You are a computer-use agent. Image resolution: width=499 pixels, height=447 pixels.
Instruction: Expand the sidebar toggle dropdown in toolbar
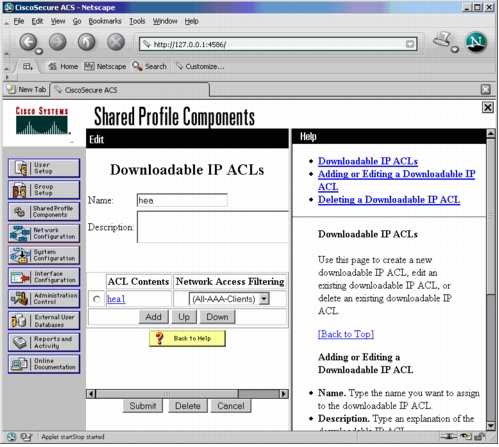[28, 67]
